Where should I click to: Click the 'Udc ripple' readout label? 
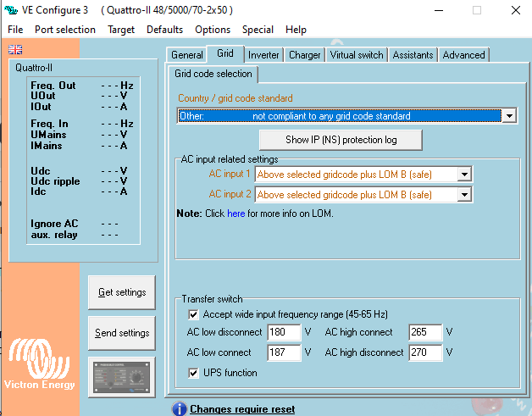(55, 181)
